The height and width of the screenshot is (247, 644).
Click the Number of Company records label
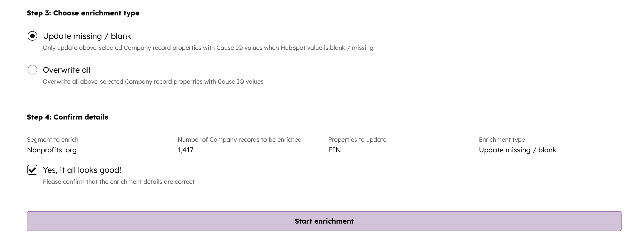coord(240,140)
